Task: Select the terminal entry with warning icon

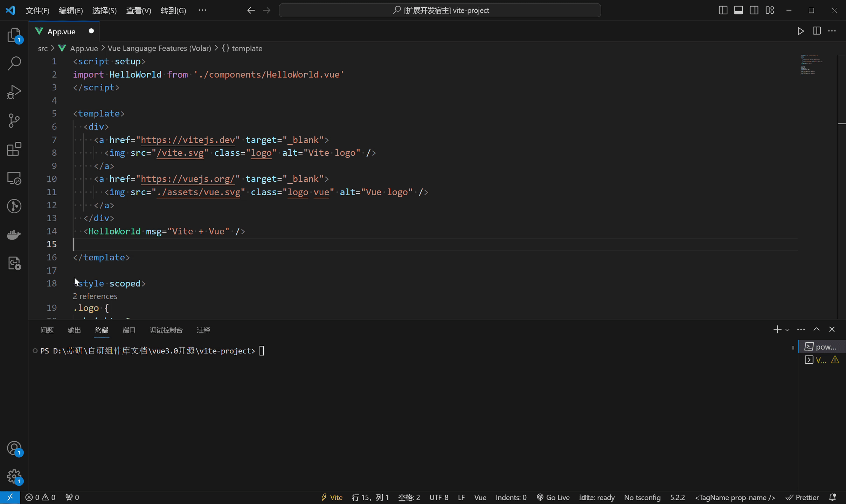Action: pyautogui.click(x=822, y=360)
